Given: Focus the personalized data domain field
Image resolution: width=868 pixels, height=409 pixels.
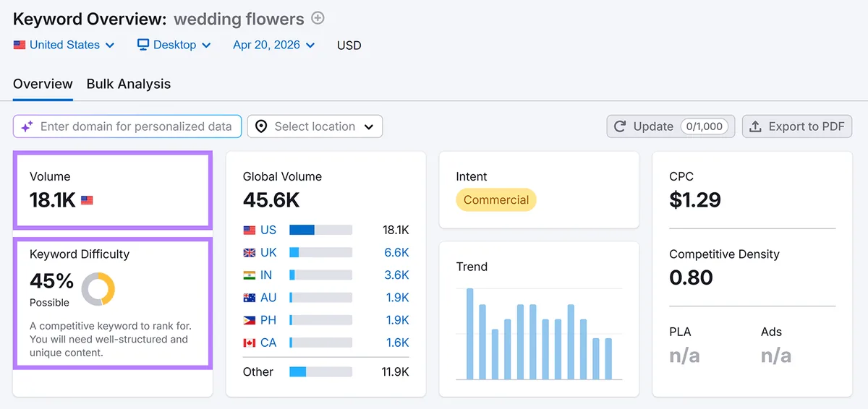Looking at the screenshot, I should tap(127, 126).
